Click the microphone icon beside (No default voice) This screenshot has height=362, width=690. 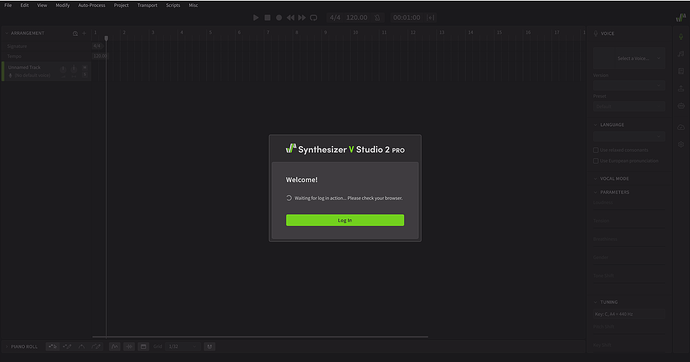pos(11,76)
